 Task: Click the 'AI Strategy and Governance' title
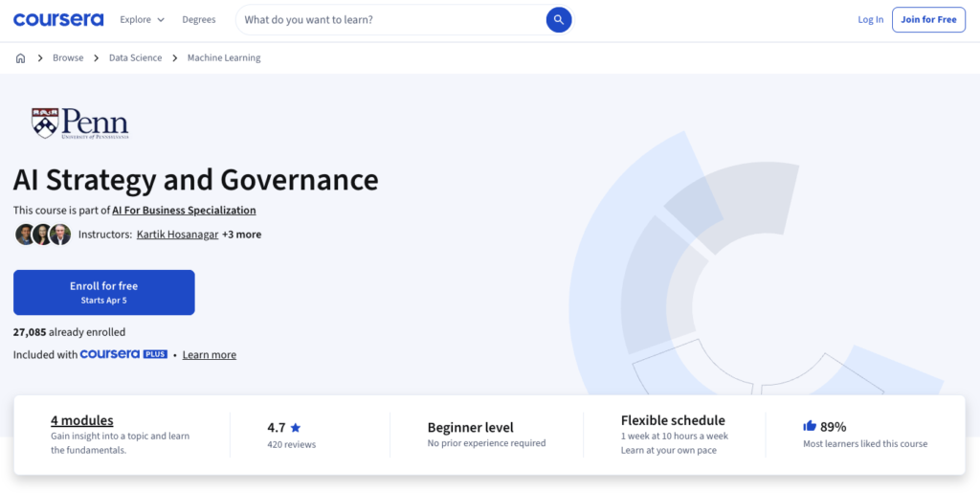pyautogui.click(x=195, y=180)
